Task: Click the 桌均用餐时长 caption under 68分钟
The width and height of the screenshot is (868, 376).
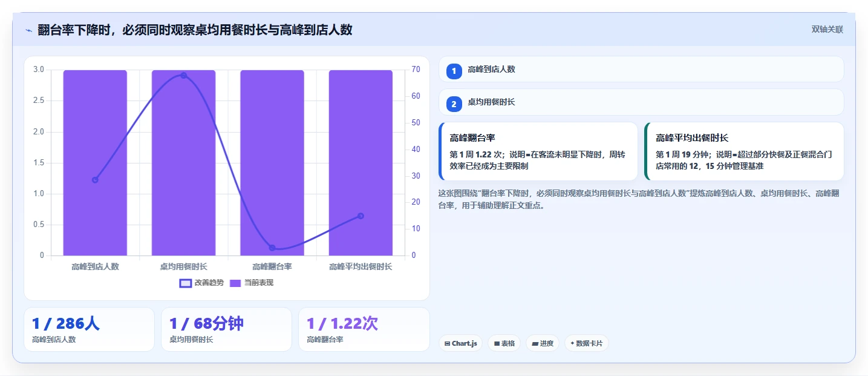Action: (191, 340)
